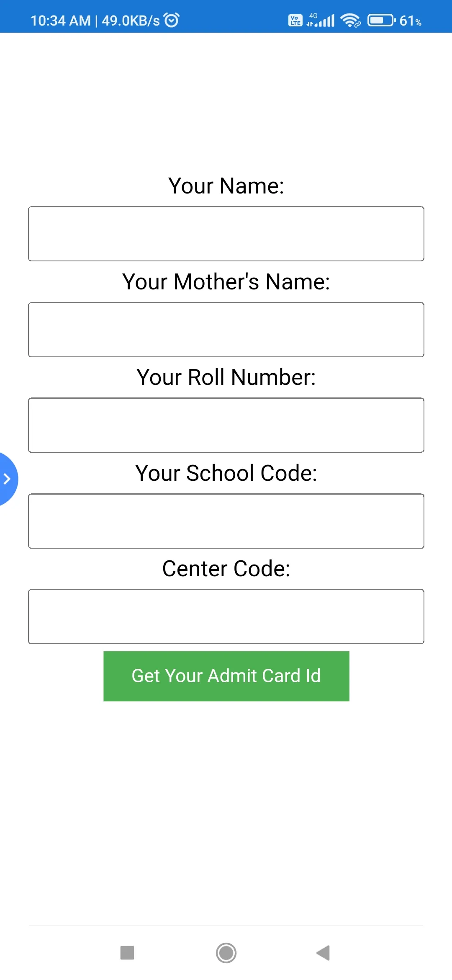Tap the alarm clock status icon
452x980 pixels.
tap(171, 20)
